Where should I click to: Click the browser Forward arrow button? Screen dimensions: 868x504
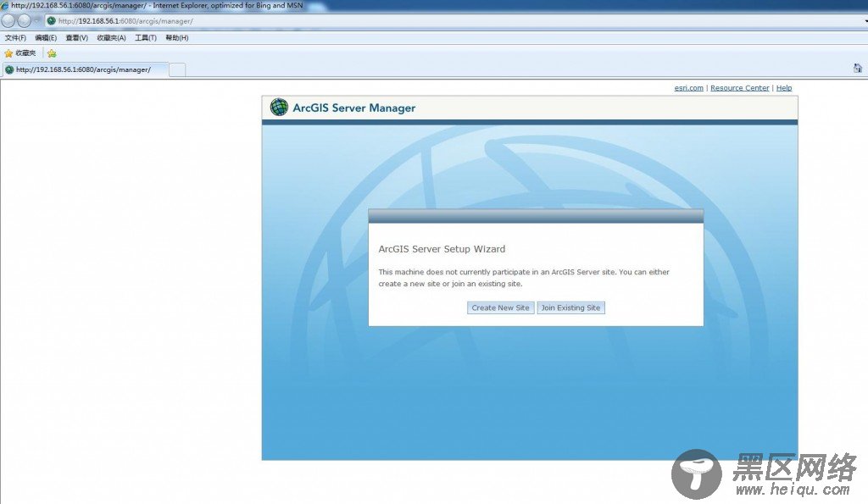pyautogui.click(x=24, y=21)
